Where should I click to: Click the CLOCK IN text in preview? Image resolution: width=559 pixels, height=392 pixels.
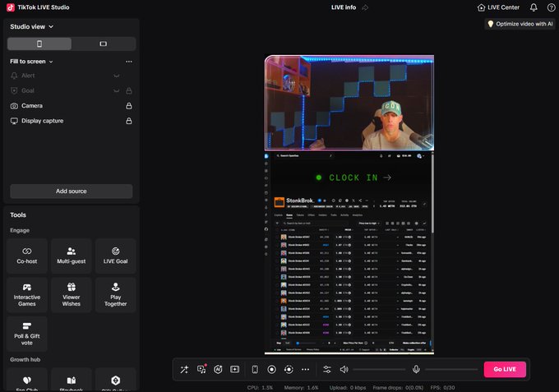point(353,178)
